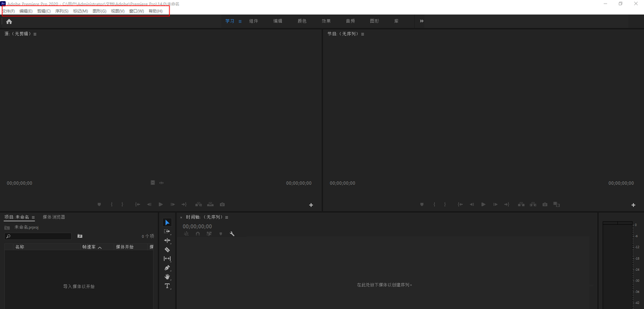Select the Track Select Forward tool

pos(167,231)
